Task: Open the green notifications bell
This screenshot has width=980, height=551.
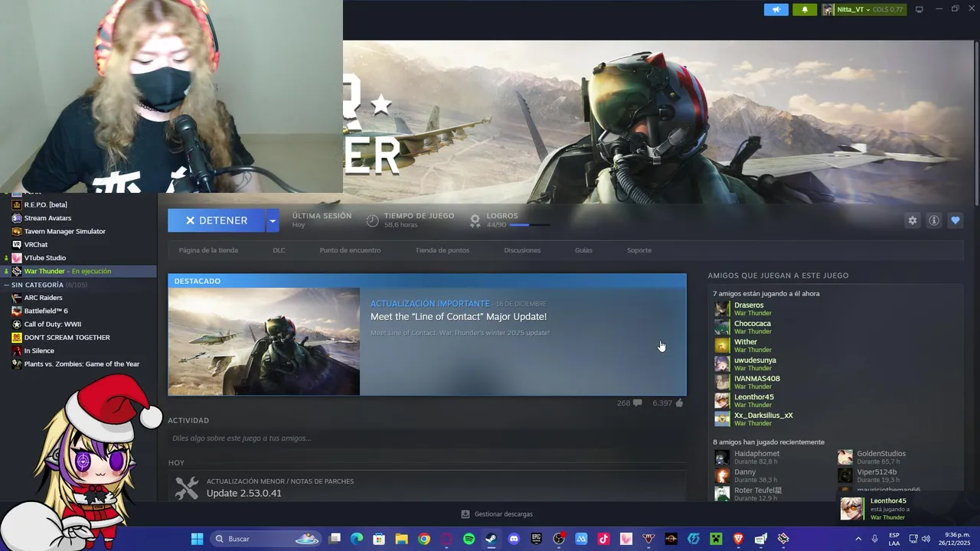Action: [x=805, y=10]
